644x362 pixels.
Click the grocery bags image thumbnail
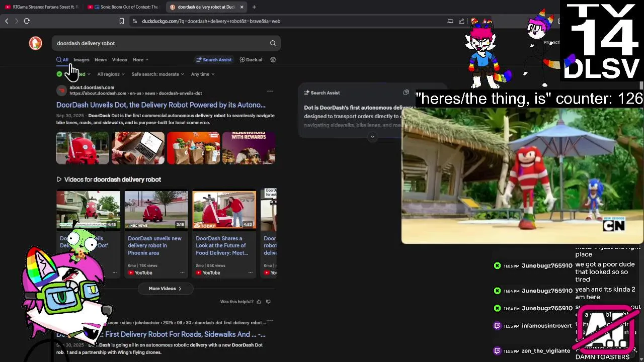[193, 148]
